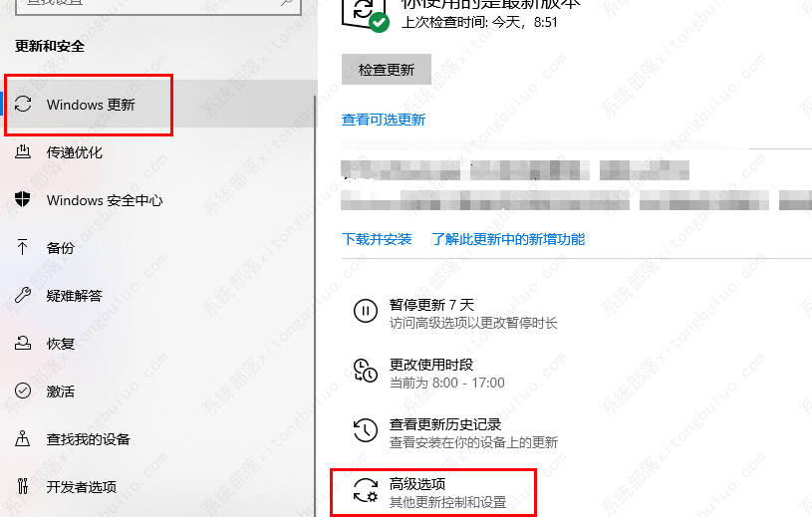This screenshot has width=812, height=517.
Task: Click the 激活 checkmark circle icon
Action: click(23, 390)
